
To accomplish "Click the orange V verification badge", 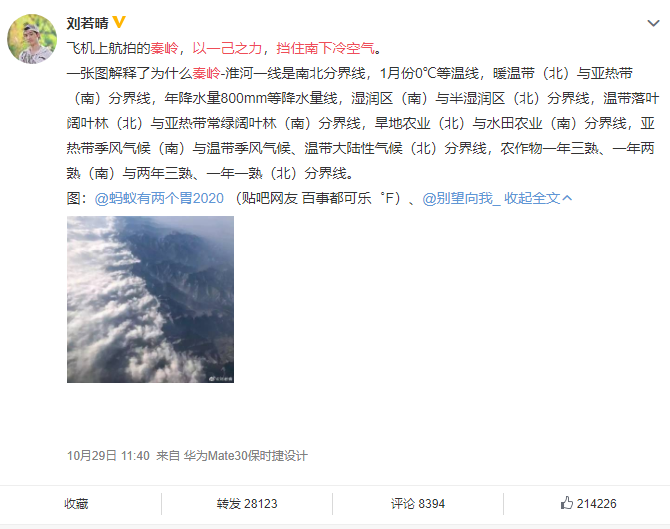I will [x=119, y=22].
